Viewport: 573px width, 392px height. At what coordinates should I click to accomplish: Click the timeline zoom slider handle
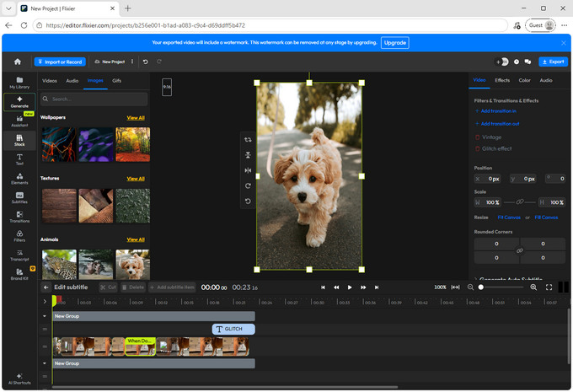[481, 287]
